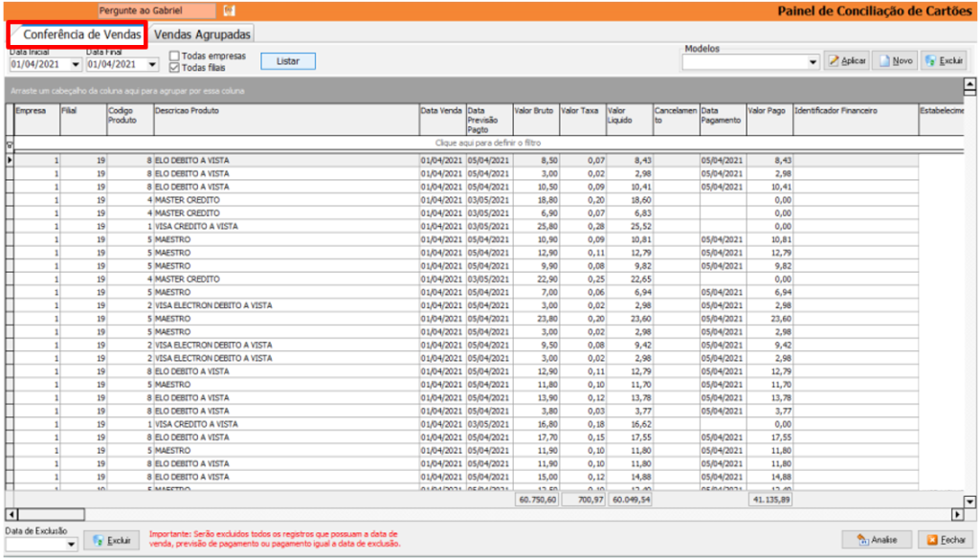
Task: Delete the model using top Excluir button
Action: click(x=944, y=60)
